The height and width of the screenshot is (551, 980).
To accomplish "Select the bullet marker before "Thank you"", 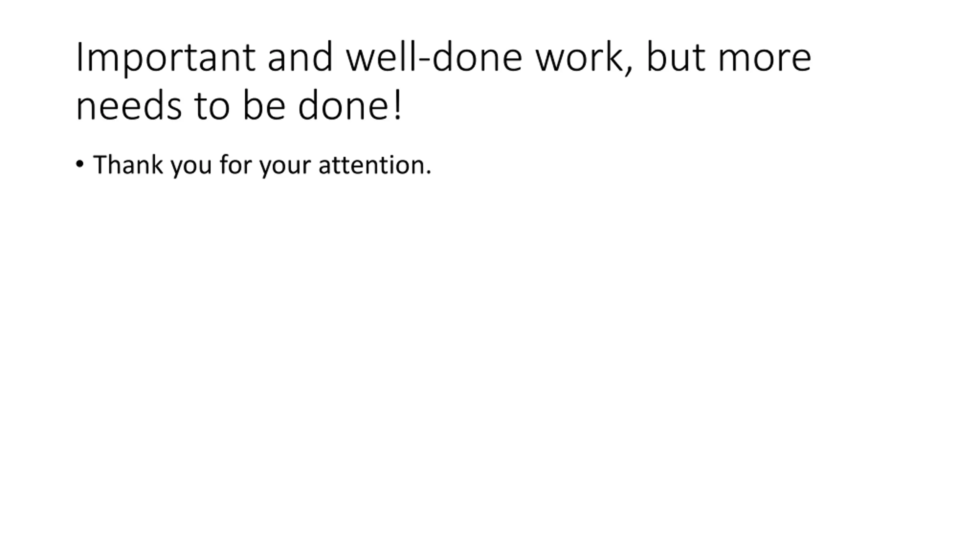I will pyautogui.click(x=80, y=164).
